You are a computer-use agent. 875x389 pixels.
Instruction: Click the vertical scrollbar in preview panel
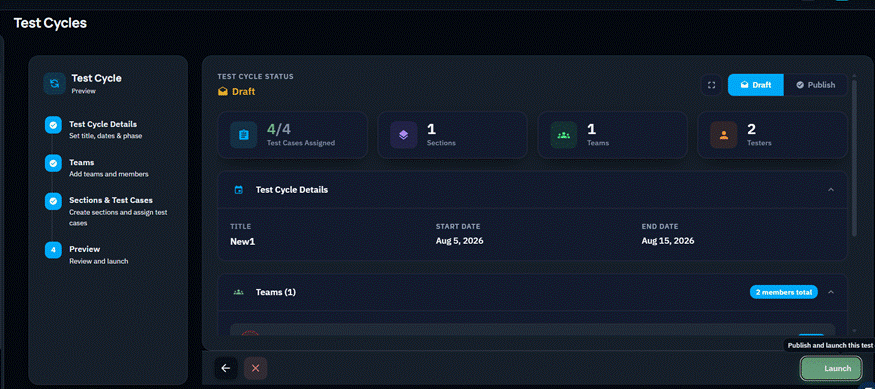click(x=854, y=162)
